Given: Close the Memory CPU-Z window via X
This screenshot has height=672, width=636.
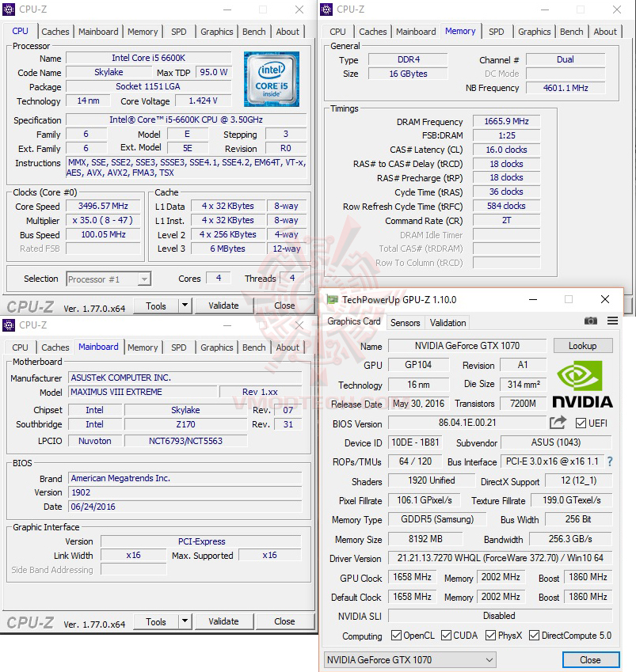Looking at the screenshot, I should tap(617, 9).
